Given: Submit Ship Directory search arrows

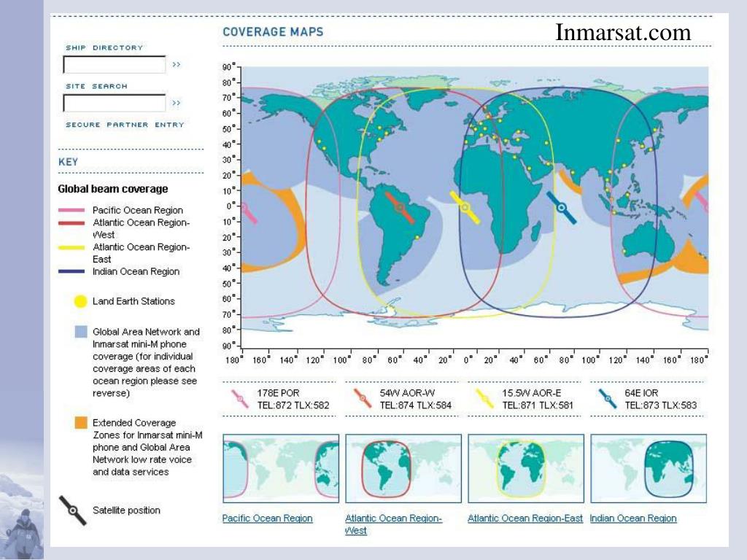Looking at the screenshot, I should [x=177, y=64].
